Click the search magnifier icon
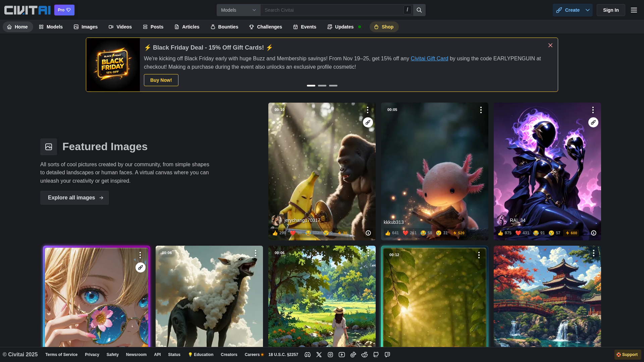This screenshot has width=644, height=362. 419,10
